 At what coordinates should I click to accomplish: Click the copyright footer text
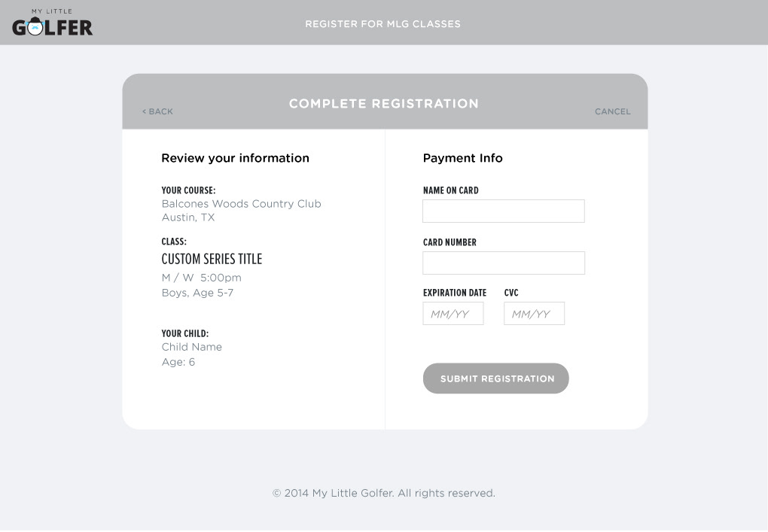384,493
